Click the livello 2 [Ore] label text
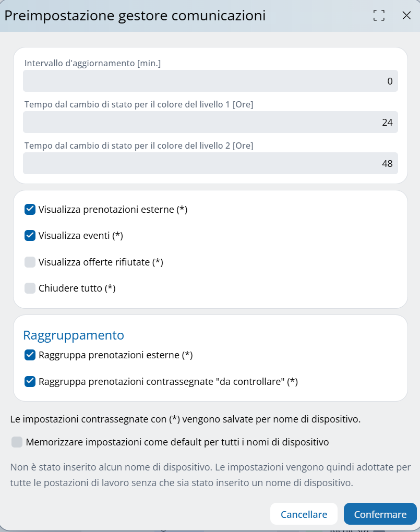This screenshot has height=532, width=420. pyautogui.click(x=139, y=146)
